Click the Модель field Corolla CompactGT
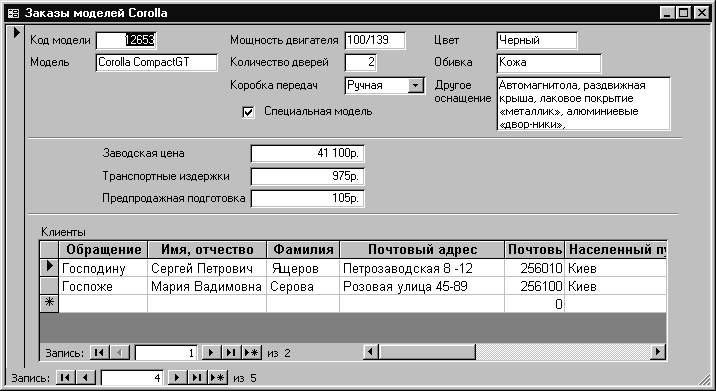Viewport: 716px width, 391px height. [x=157, y=63]
